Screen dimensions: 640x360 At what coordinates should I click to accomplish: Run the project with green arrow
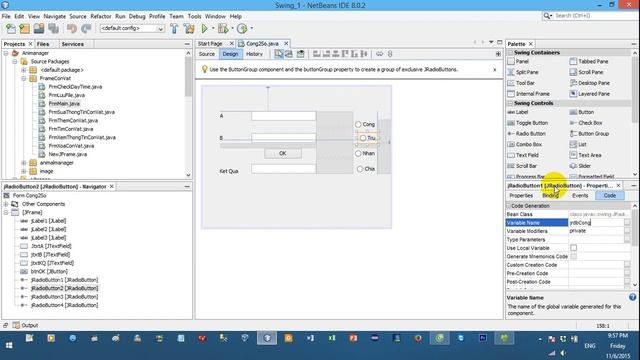(204, 29)
